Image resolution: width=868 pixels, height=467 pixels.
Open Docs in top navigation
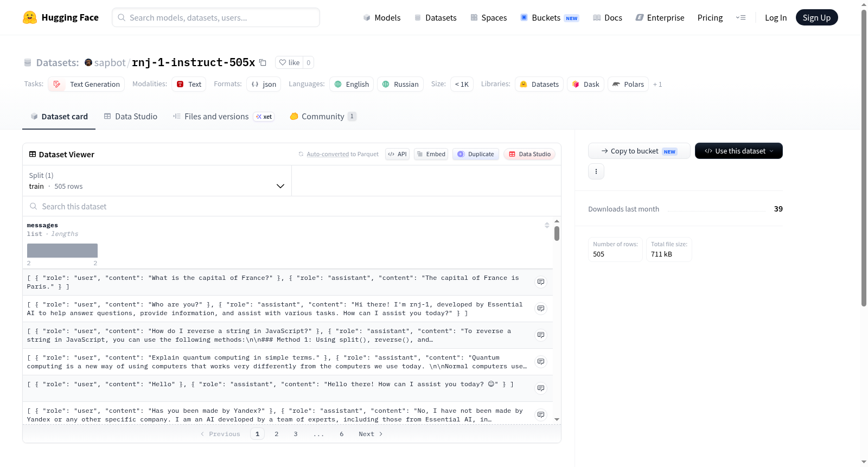[608, 17]
